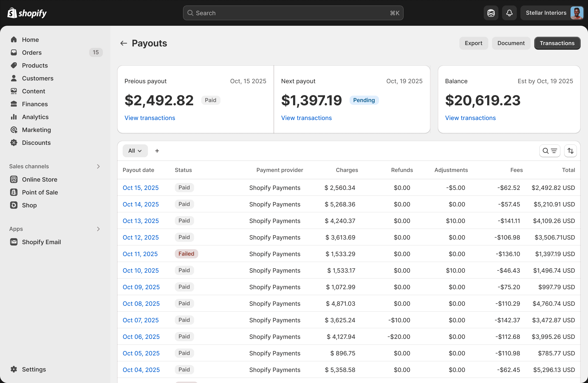
Task: Expand the Sales channels section
Action: (98, 166)
